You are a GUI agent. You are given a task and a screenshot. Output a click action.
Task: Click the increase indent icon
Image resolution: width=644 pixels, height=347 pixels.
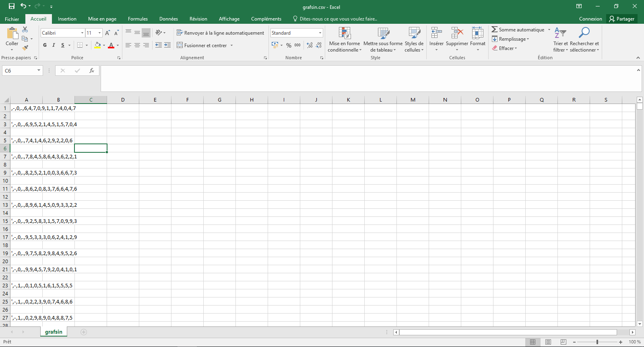pos(167,45)
